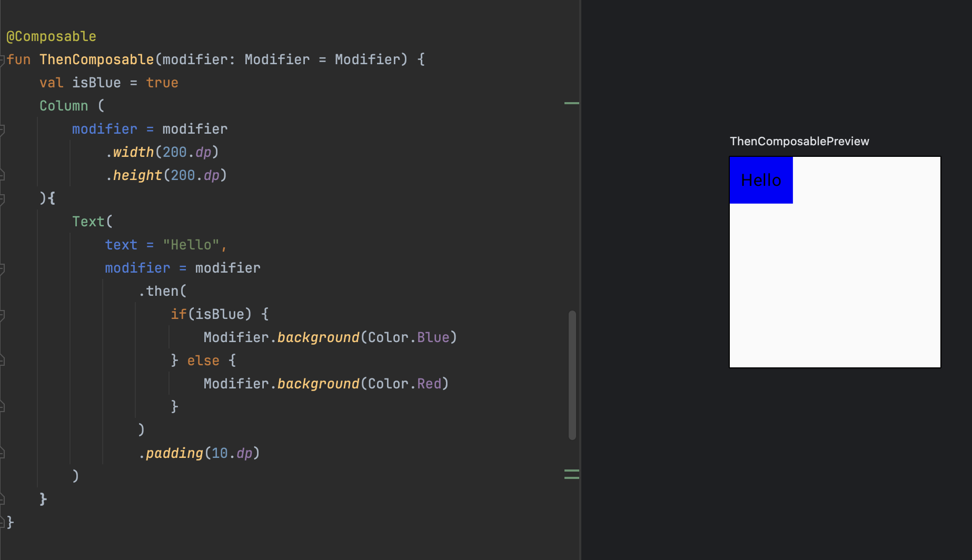Click the ThenComposable function name
This screenshot has height=560, width=972.
pos(96,59)
